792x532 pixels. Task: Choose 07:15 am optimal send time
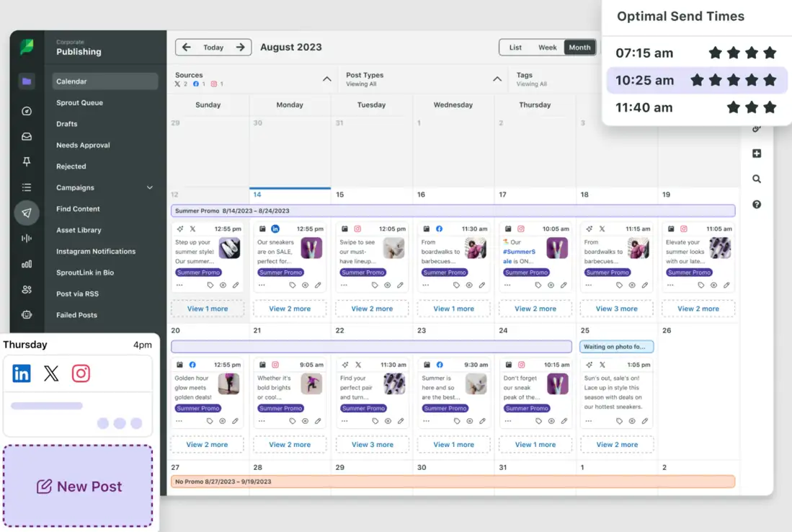coord(697,53)
